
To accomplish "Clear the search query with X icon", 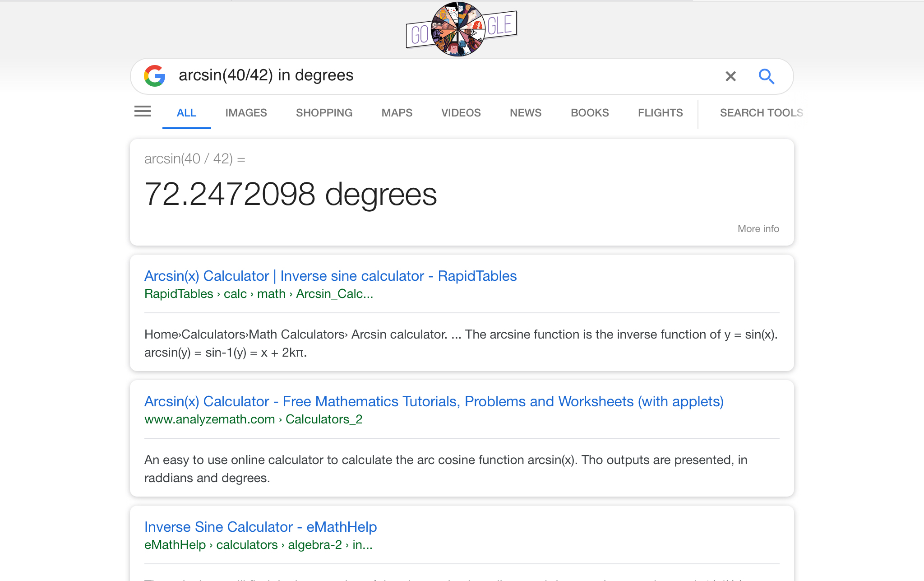I will pyautogui.click(x=730, y=76).
